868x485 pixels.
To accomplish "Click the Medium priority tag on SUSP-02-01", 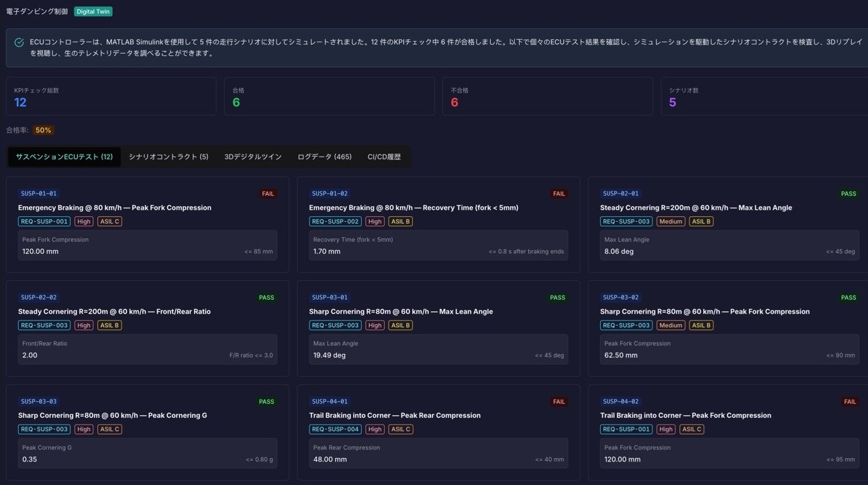I will click(671, 222).
